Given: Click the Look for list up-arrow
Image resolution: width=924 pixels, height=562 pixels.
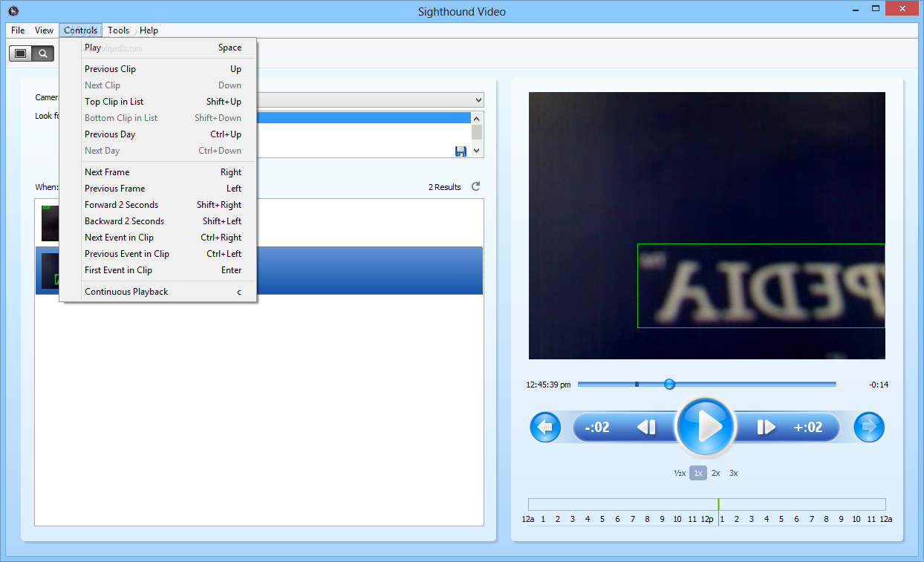Looking at the screenshot, I should tap(477, 117).
